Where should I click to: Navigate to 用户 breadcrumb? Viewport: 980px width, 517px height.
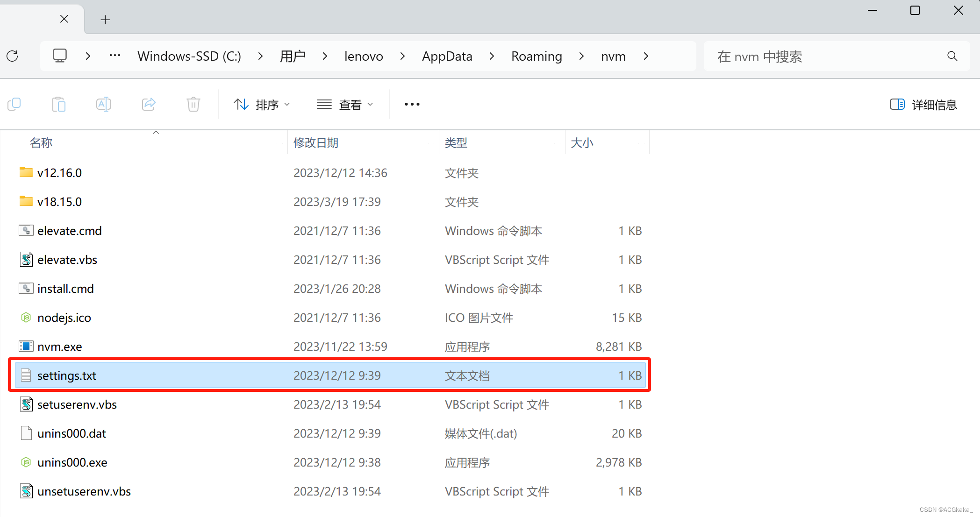coord(293,56)
